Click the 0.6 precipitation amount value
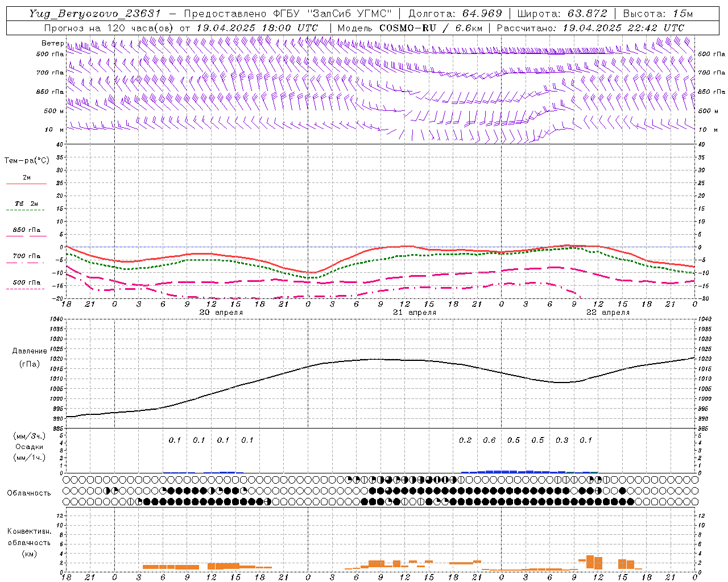728x582 pixels. tap(489, 440)
